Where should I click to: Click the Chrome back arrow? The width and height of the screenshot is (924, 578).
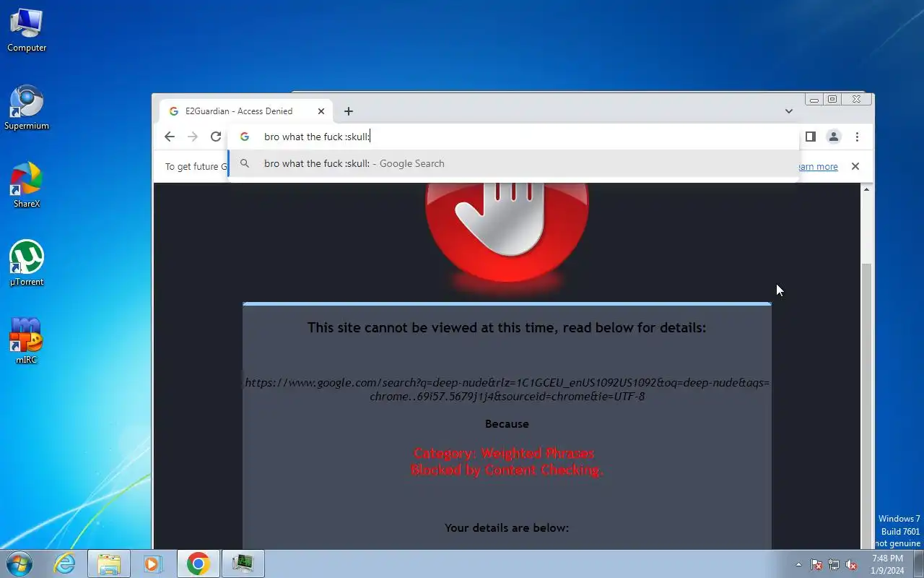(170, 137)
